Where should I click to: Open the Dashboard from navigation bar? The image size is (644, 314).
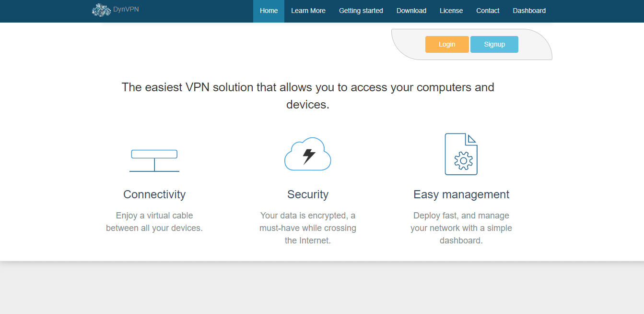pyautogui.click(x=529, y=11)
